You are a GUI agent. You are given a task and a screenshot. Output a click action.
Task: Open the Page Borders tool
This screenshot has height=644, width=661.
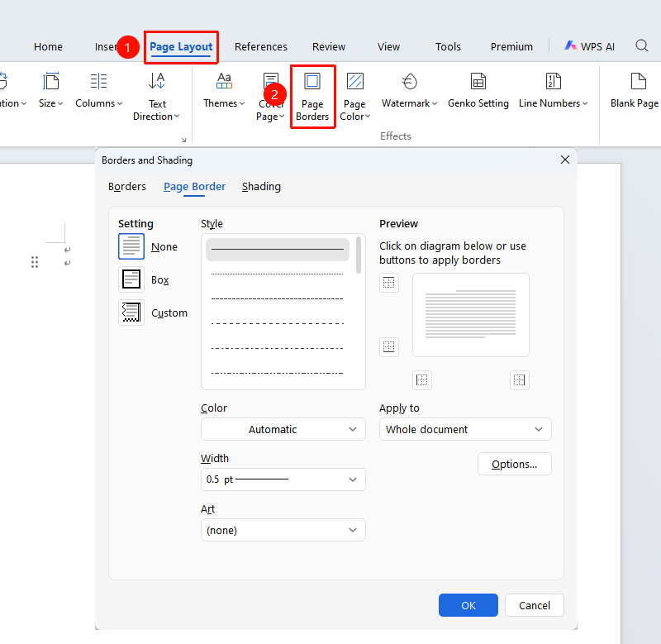point(312,97)
